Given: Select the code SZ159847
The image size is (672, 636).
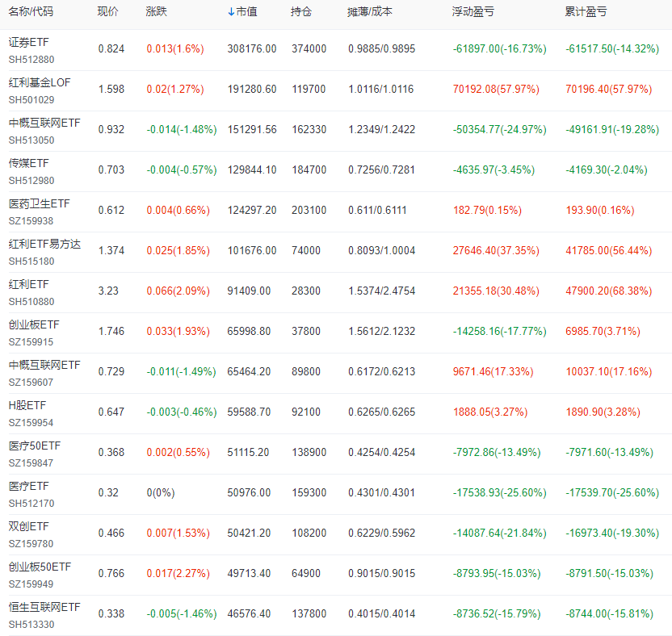Looking at the screenshot, I should (x=31, y=463).
